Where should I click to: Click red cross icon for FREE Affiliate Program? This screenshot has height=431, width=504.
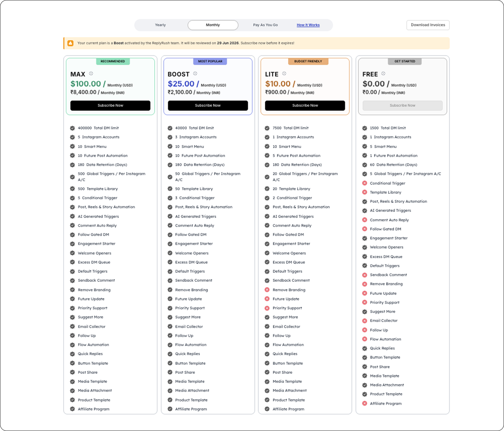click(365, 403)
